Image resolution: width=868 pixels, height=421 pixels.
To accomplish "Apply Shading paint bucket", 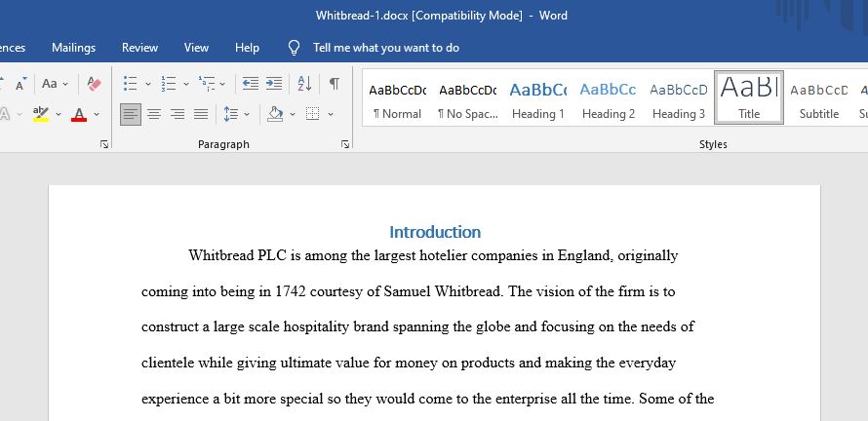I will point(275,115).
